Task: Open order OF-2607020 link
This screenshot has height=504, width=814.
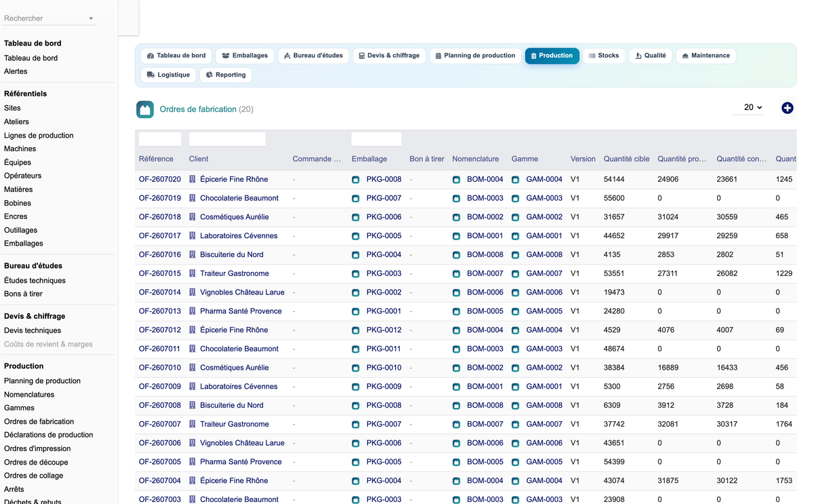Action: coord(160,179)
